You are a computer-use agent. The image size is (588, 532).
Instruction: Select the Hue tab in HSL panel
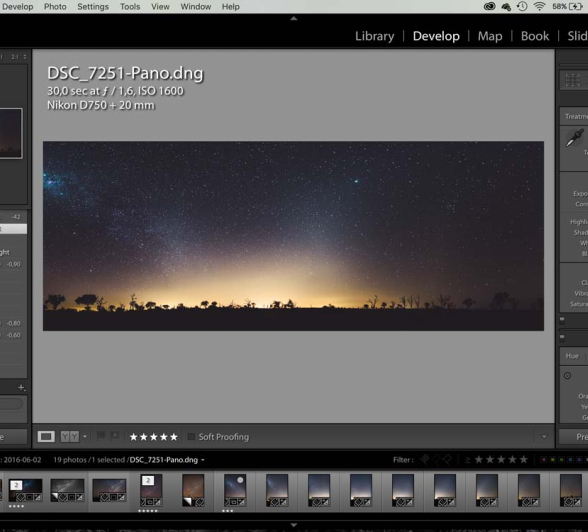tap(572, 356)
